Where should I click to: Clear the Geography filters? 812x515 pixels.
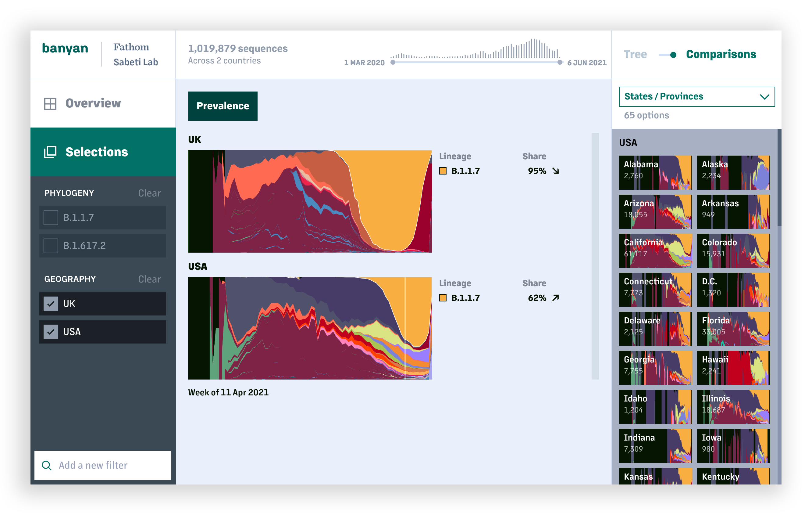pyautogui.click(x=149, y=279)
